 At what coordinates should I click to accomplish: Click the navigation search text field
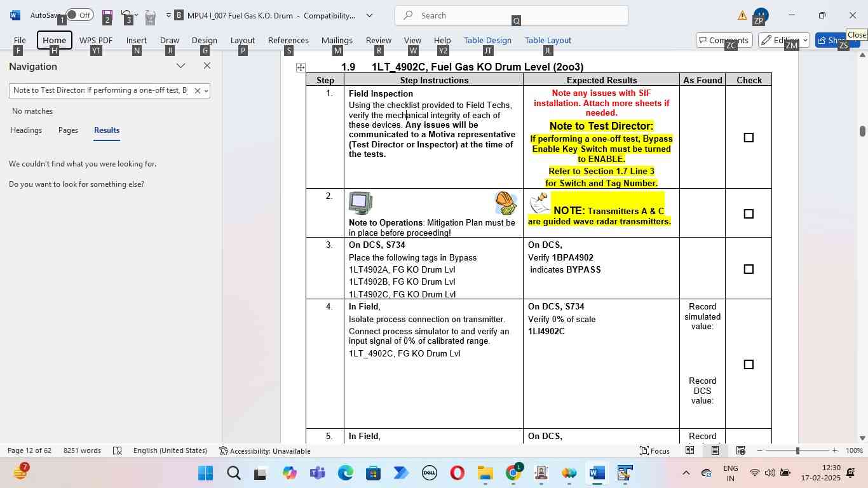pos(100,91)
